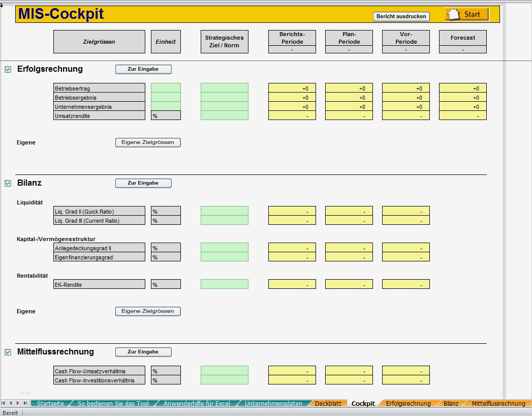Click Zur Eingabe next to Erfolgsrechnung
The image size is (532, 416).
[x=143, y=69]
